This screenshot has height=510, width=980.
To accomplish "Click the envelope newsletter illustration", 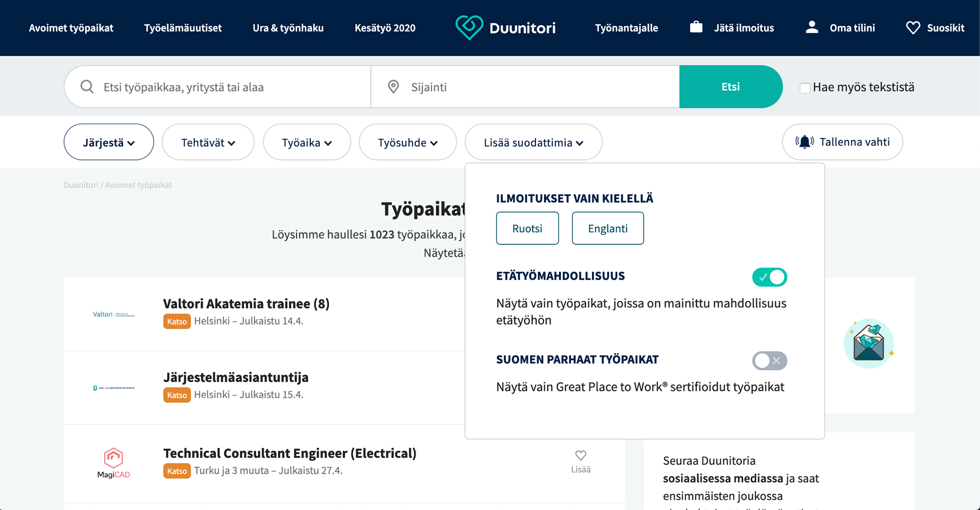I will [x=868, y=343].
